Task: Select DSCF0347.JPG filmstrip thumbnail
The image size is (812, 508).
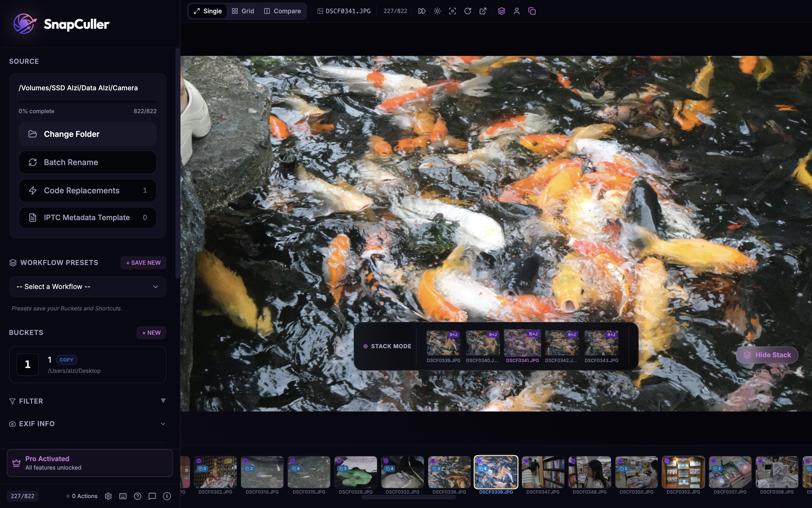Action: [543, 472]
